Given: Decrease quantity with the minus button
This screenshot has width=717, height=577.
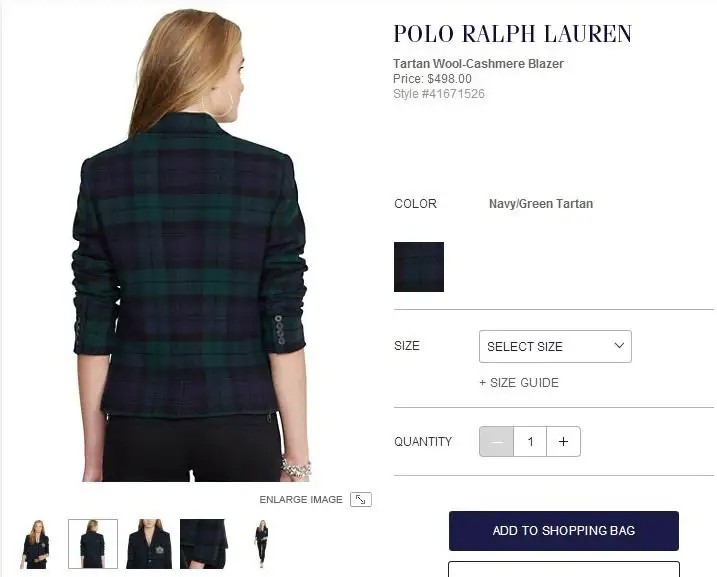Looking at the screenshot, I should pos(497,442).
